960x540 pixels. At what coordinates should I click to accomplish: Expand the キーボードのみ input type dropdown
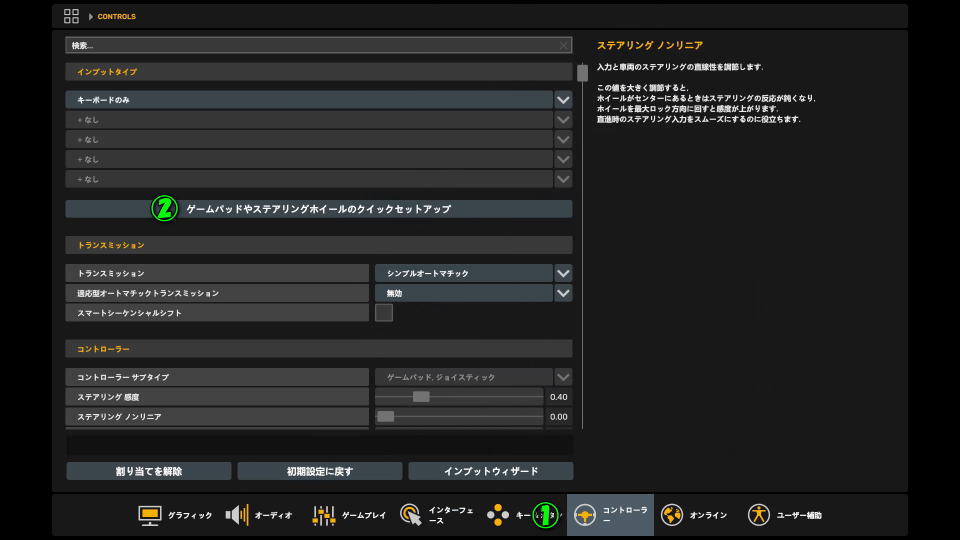[563, 100]
